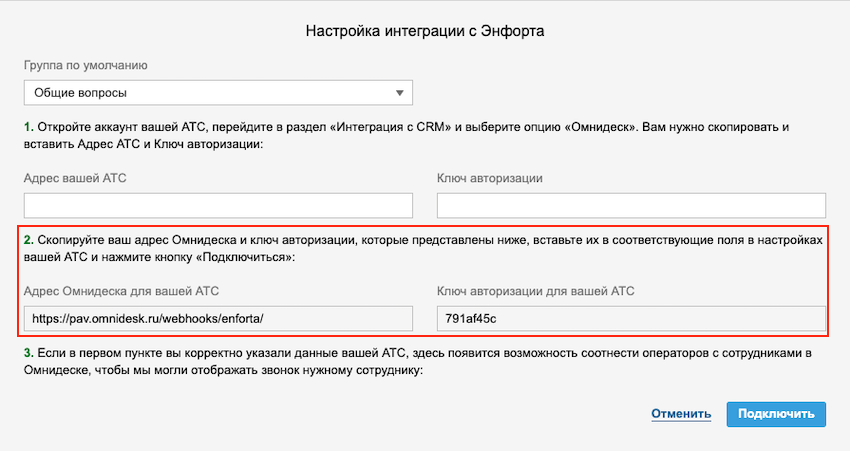
Task: Click the «Группа по умолчанию» label
Action: (x=86, y=66)
